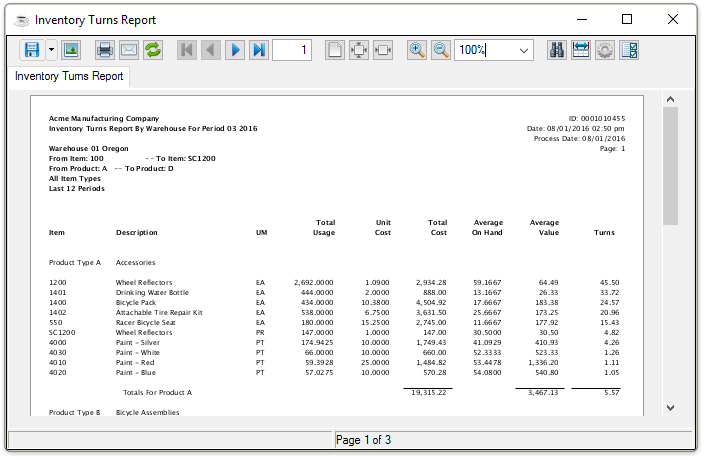Click the export image icon
The width and height of the screenshot is (706, 460).
(x=71, y=50)
